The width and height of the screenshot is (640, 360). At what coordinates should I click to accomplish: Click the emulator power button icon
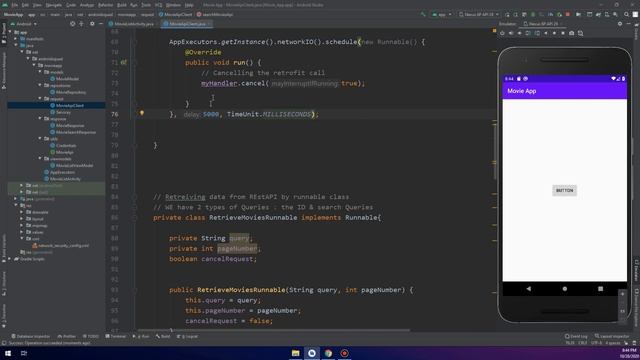pos(502,33)
